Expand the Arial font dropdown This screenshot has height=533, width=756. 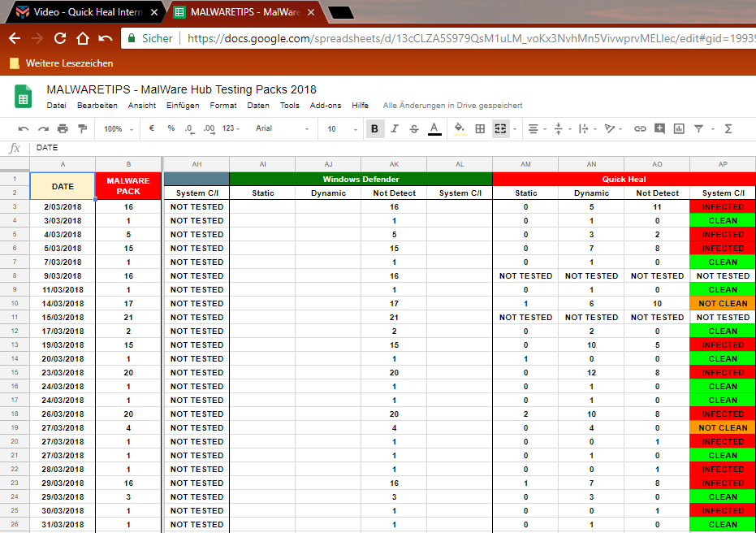[x=282, y=128]
